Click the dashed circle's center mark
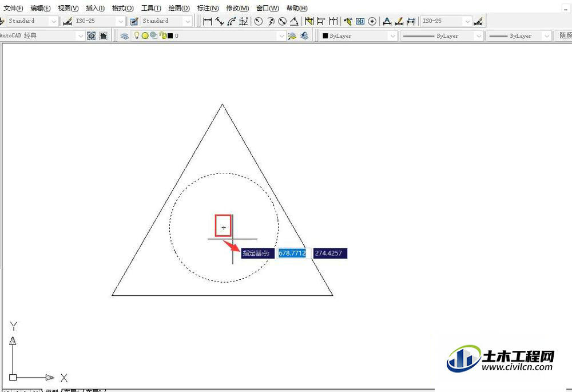This screenshot has width=572, height=392. (x=224, y=227)
